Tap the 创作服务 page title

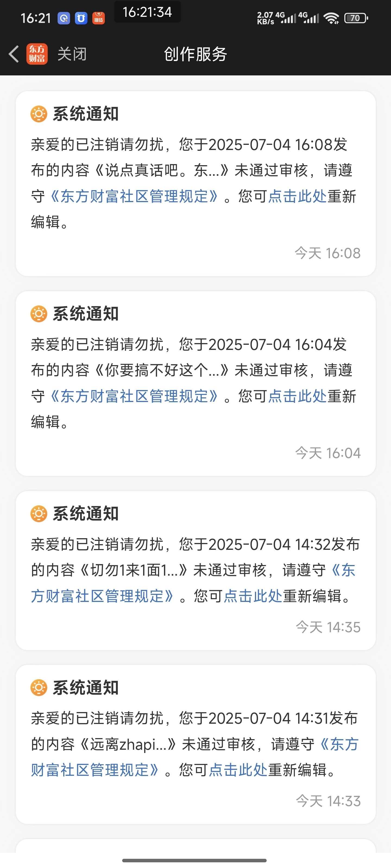195,54
